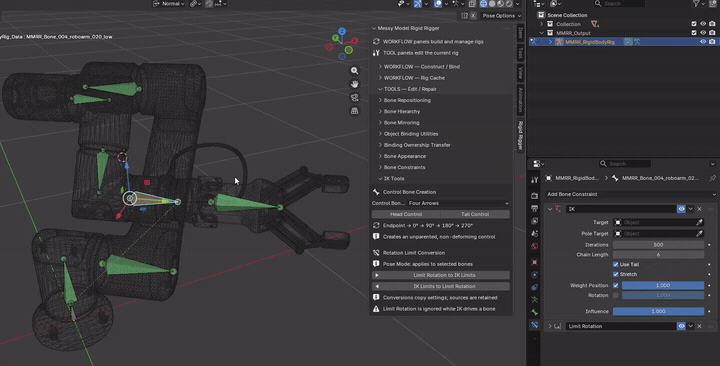The width and height of the screenshot is (720, 366).
Task: Click the pin icon in properties header
Action: coord(712,178)
